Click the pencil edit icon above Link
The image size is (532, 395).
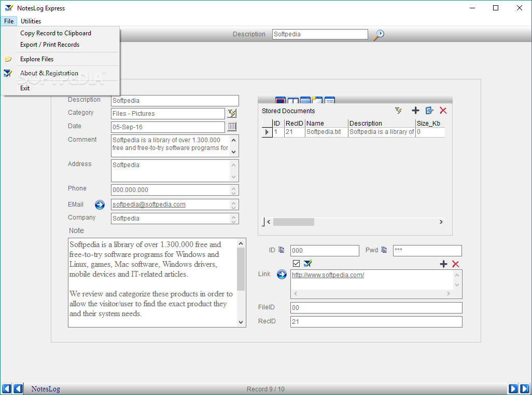pyautogui.click(x=307, y=263)
